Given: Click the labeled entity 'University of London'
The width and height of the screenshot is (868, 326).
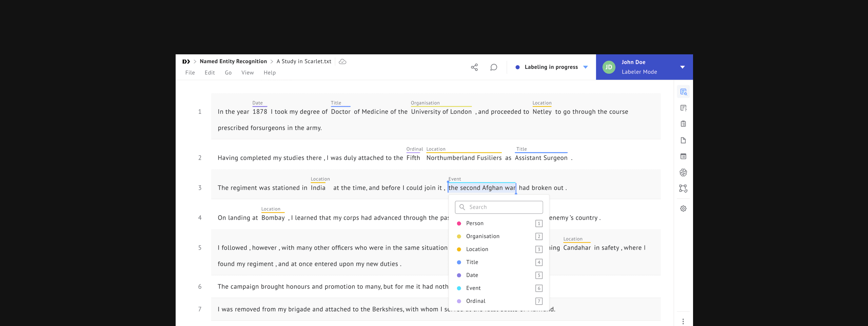Looking at the screenshot, I should point(441,112).
